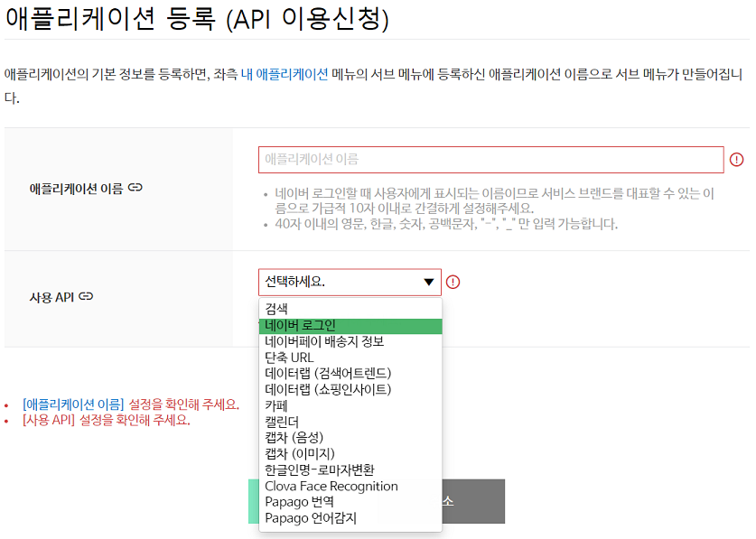This screenshot has width=756, height=539.
Task: Click the [사용 API] 설정을 확인해 주세요 message
Action: tap(106, 421)
